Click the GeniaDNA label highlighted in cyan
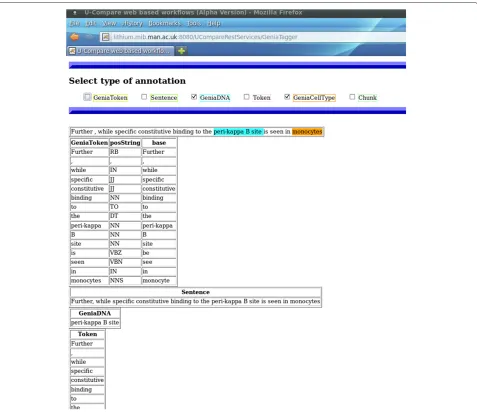This screenshot has width=477, height=415. (215, 98)
